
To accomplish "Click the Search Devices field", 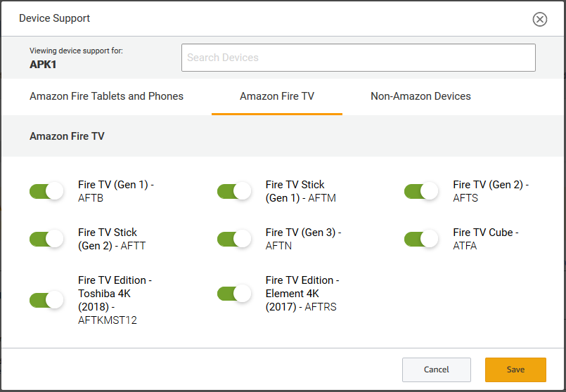I will [x=358, y=58].
